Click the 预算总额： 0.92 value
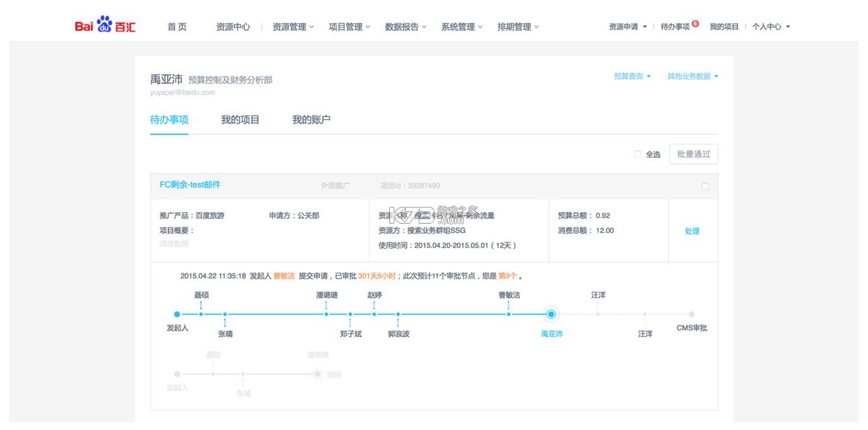The image size is (868, 430). tap(584, 216)
